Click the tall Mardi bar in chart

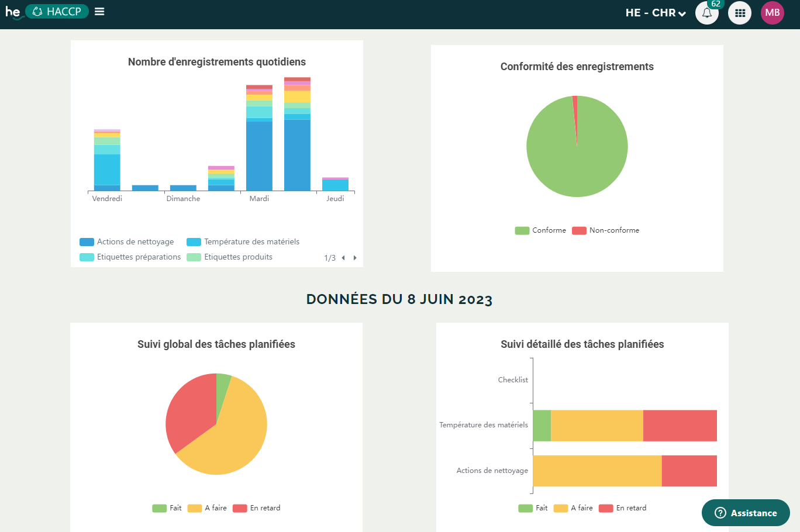[259, 155]
